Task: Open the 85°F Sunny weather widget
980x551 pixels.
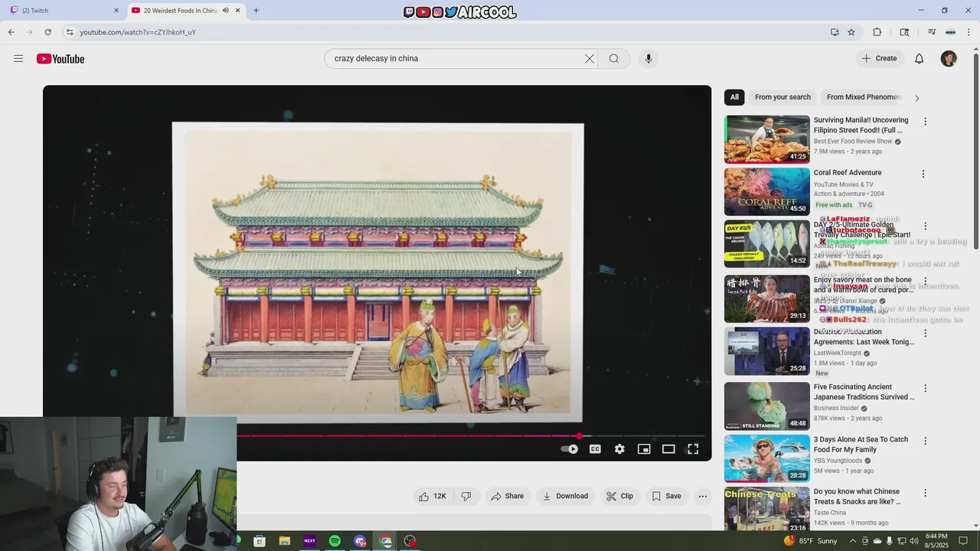Action: 811,541
